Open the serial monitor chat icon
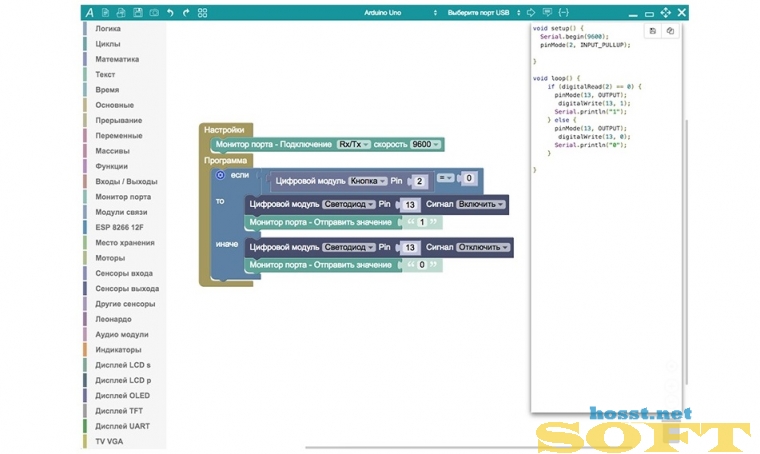The image size is (760, 454). click(x=547, y=13)
